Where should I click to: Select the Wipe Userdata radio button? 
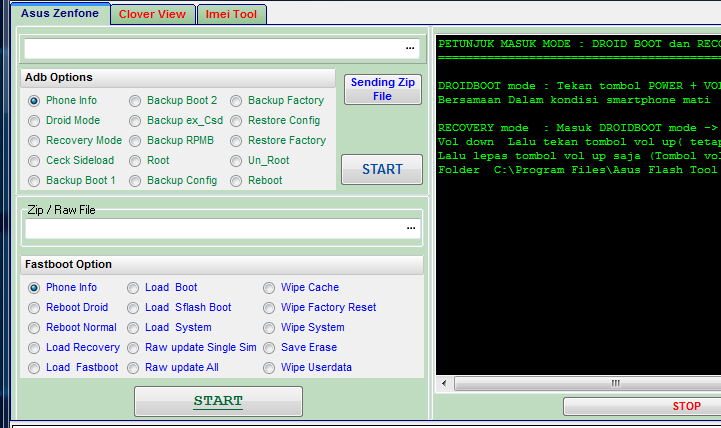pyautogui.click(x=269, y=368)
